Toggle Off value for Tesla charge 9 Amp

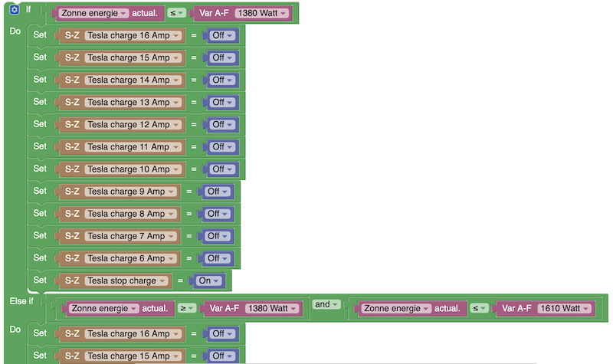[x=218, y=192]
